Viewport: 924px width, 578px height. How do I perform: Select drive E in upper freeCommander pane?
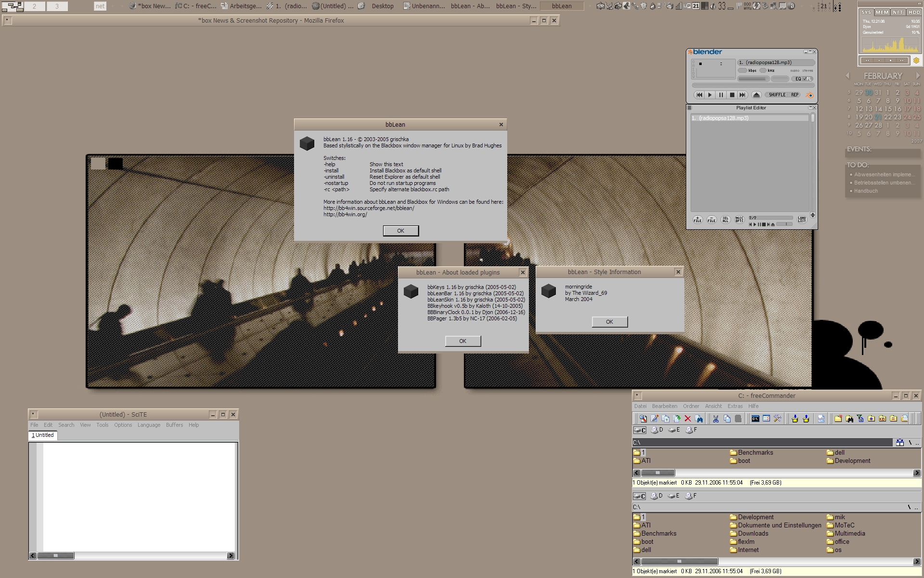[x=674, y=430]
